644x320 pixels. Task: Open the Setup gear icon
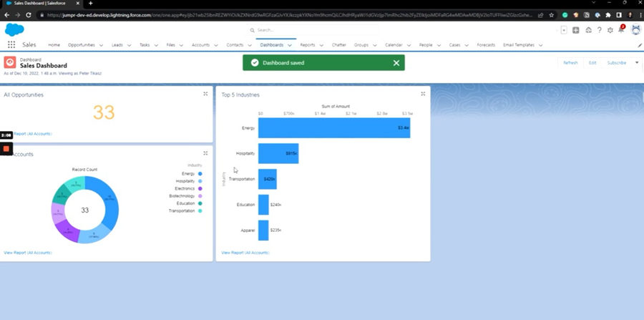click(x=610, y=30)
